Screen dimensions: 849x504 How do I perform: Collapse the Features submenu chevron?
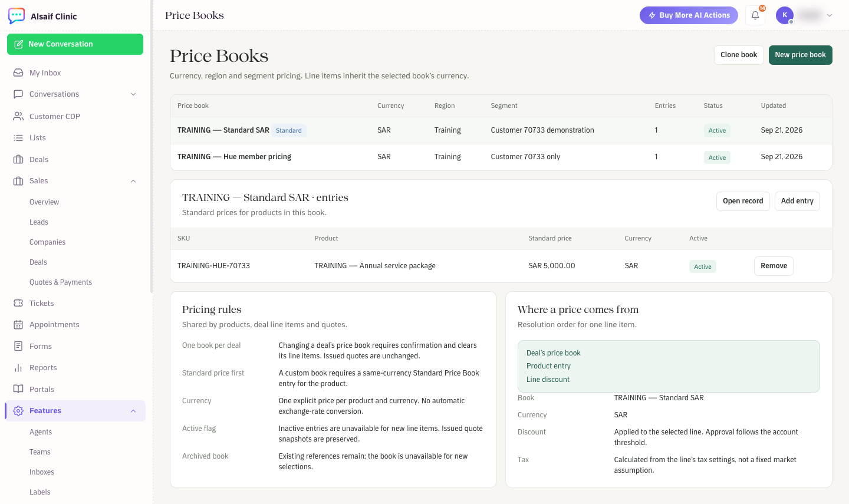[x=133, y=411]
